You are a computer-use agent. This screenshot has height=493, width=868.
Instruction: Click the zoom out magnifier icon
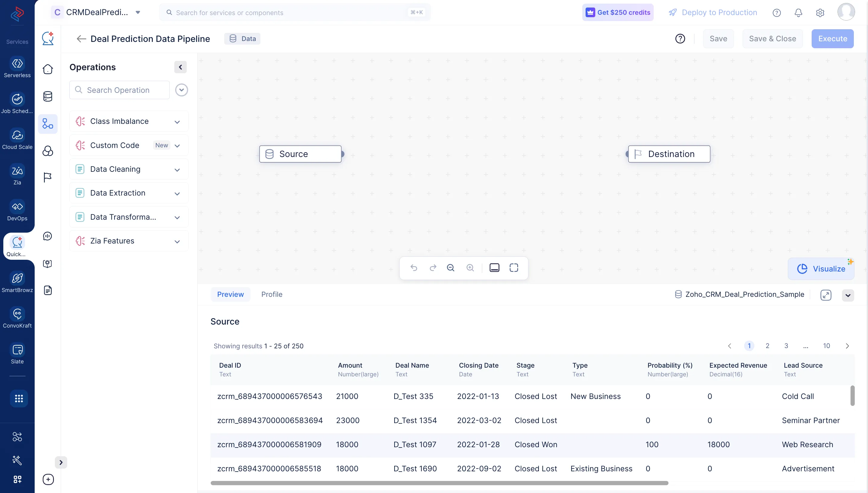click(x=451, y=268)
